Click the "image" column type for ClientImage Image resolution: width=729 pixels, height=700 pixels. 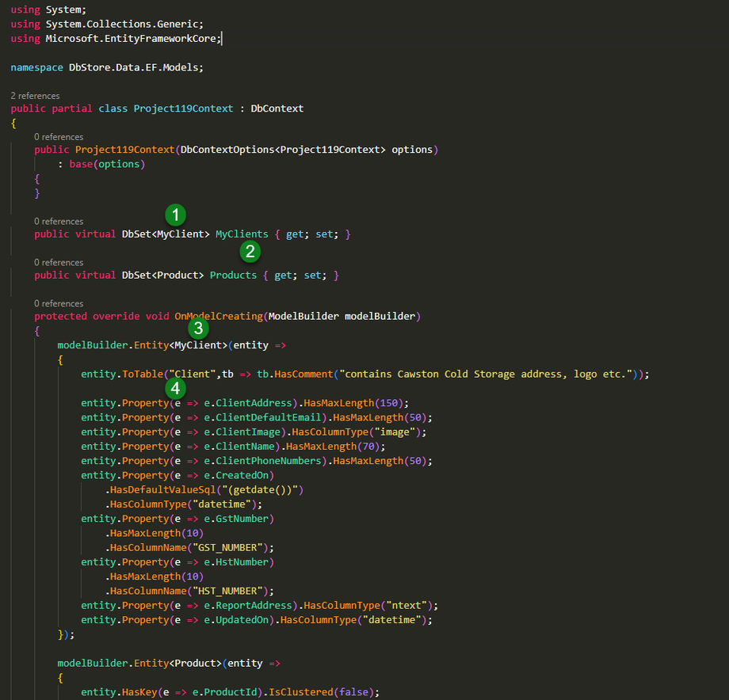tap(396, 432)
